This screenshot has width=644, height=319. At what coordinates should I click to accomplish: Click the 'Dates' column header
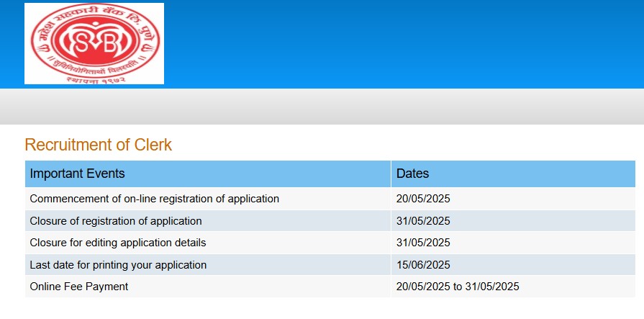[513, 174]
